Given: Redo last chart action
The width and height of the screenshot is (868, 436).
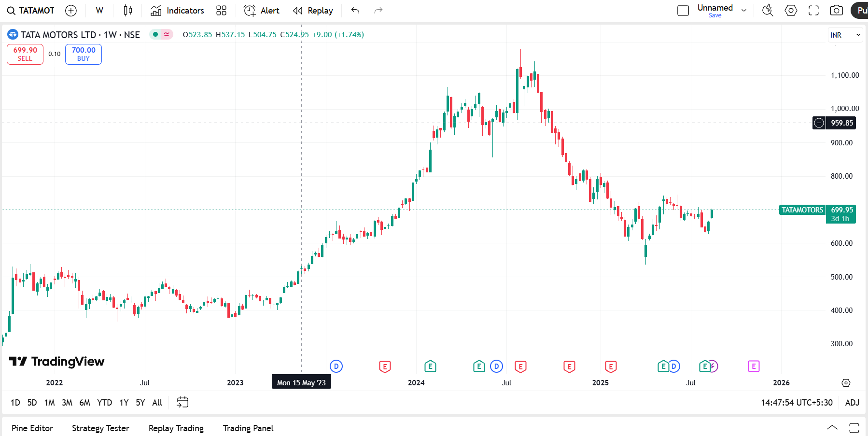Looking at the screenshot, I should tap(378, 11).
